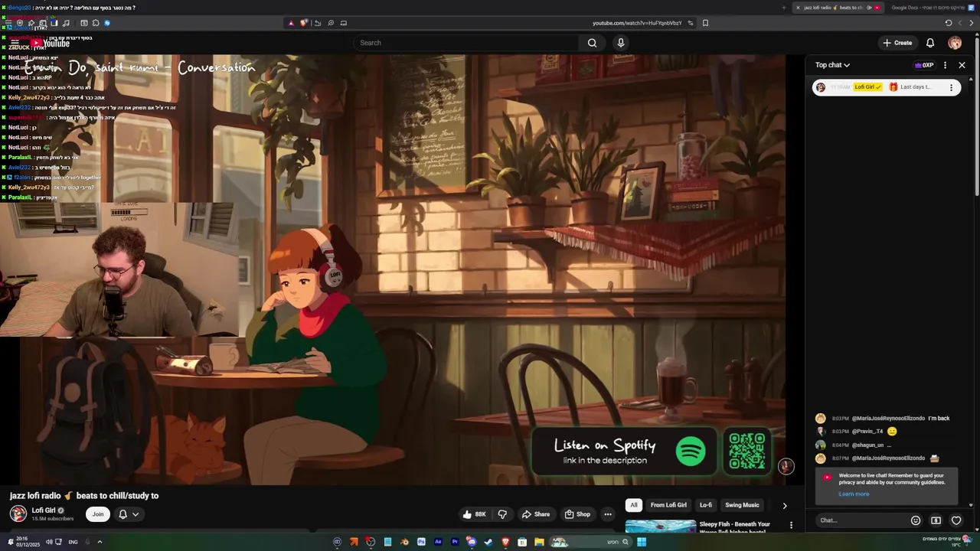The height and width of the screenshot is (551, 980).
Task: Select the Swing Music chip
Action: tap(742, 505)
